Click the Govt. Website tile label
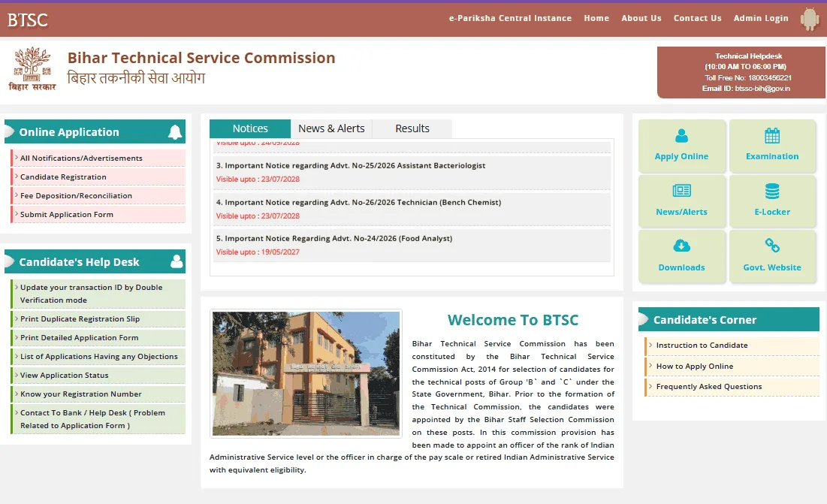This screenshot has height=504, width=827. 772,267
